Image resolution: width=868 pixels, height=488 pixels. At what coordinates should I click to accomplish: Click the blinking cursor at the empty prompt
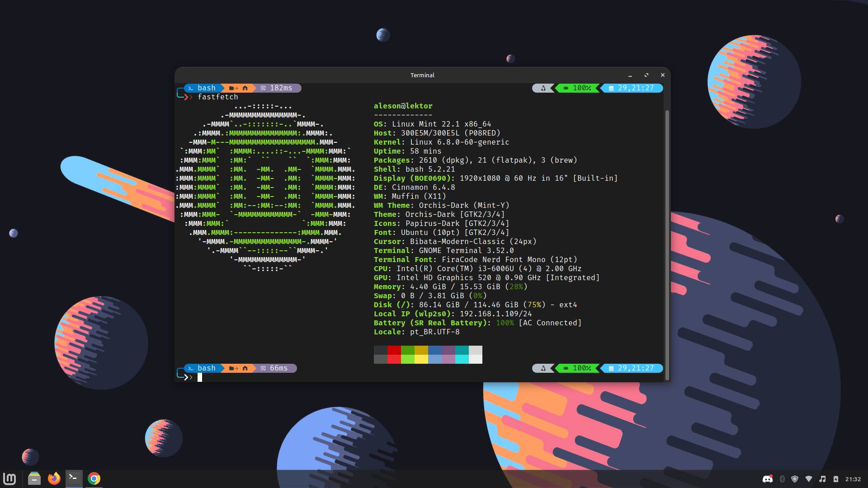tap(200, 377)
